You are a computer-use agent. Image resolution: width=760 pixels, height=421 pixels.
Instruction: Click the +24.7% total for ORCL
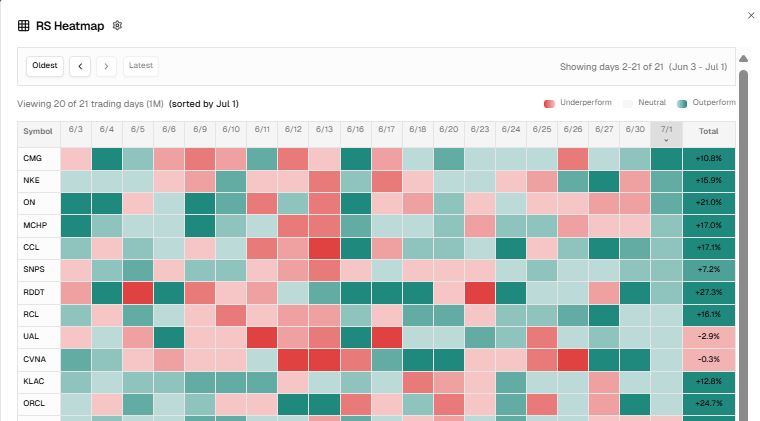709,403
